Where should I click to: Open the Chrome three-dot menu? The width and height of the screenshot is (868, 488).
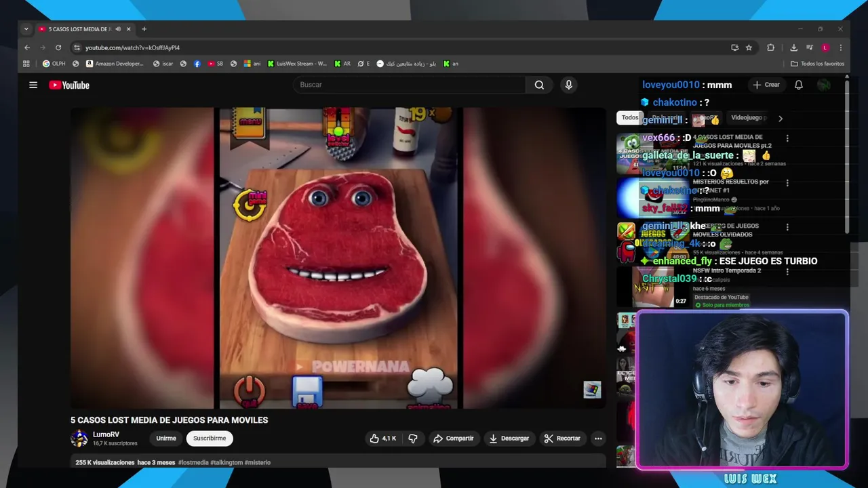coord(841,47)
